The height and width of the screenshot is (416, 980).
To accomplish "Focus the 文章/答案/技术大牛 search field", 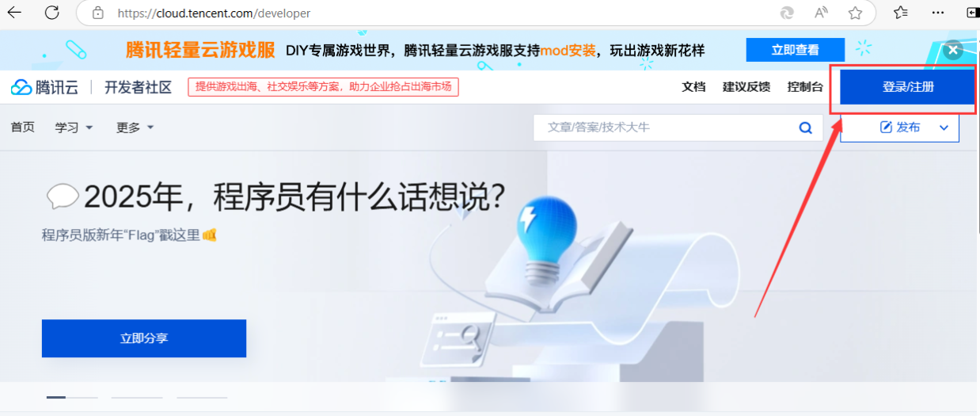I will pyautogui.click(x=663, y=128).
